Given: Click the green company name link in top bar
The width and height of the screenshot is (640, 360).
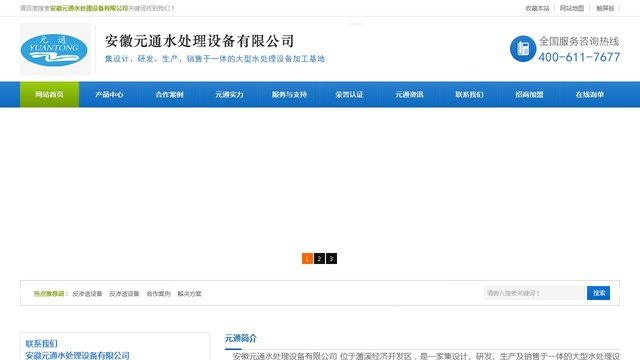Looking at the screenshot, I should click(89, 8).
